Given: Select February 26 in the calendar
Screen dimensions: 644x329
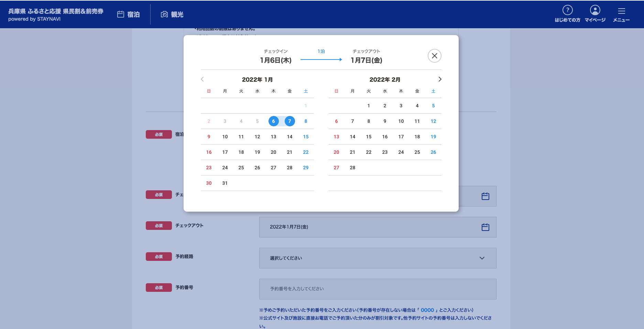Looking at the screenshot, I should pos(433,152).
